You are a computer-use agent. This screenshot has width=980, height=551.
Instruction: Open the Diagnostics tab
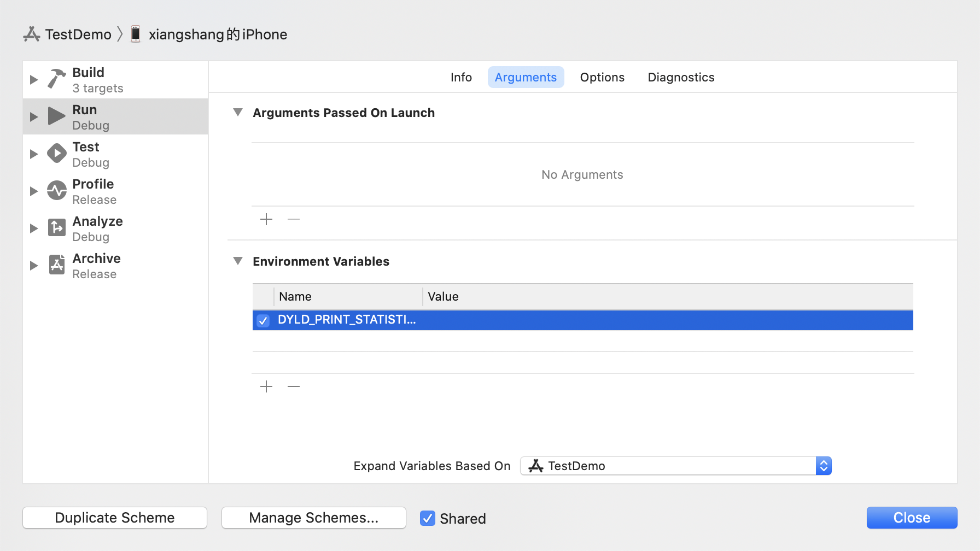pyautogui.click(x=681, y=78)
